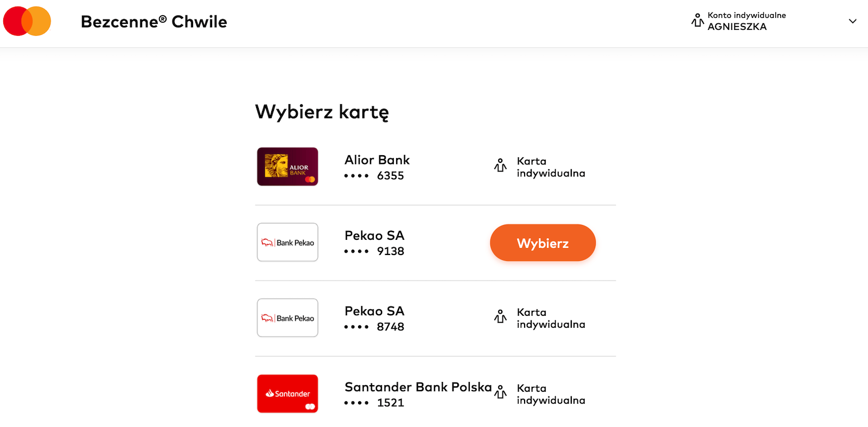
Task: Click the Karta indywidualna icon for Santander card
Action: [500, 393]
